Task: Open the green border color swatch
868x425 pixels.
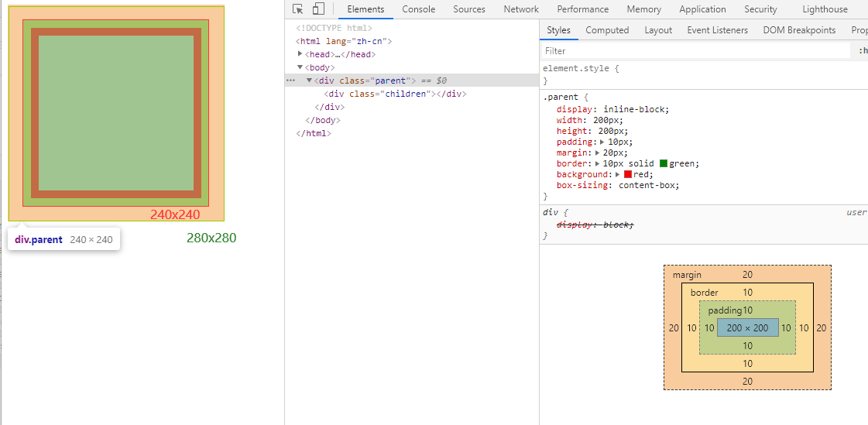Action: pyautogui.click(x=663, y=163)
